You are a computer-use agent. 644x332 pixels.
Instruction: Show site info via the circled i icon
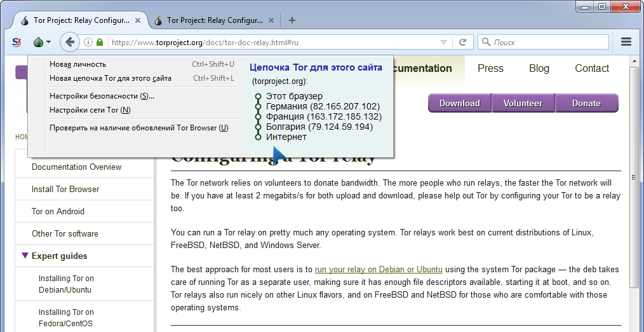tap(88, 42)
